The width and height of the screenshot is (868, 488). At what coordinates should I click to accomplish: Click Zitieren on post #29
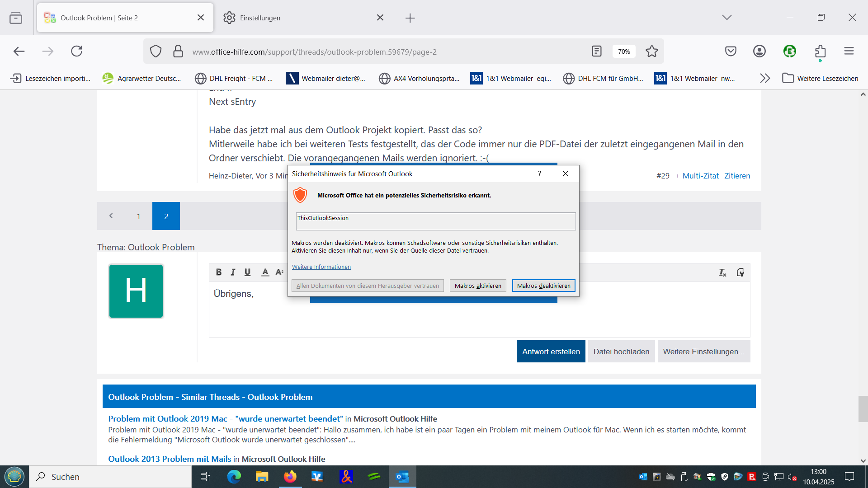point(737,176)
